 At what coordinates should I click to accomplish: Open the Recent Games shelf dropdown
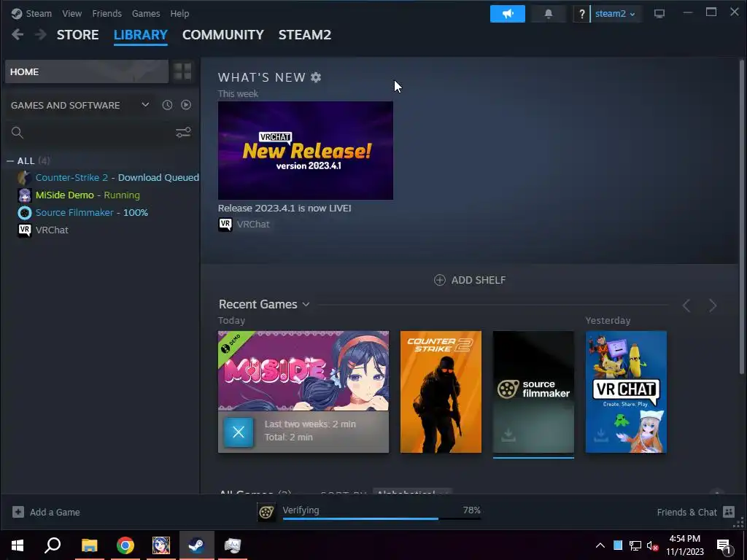306,304
